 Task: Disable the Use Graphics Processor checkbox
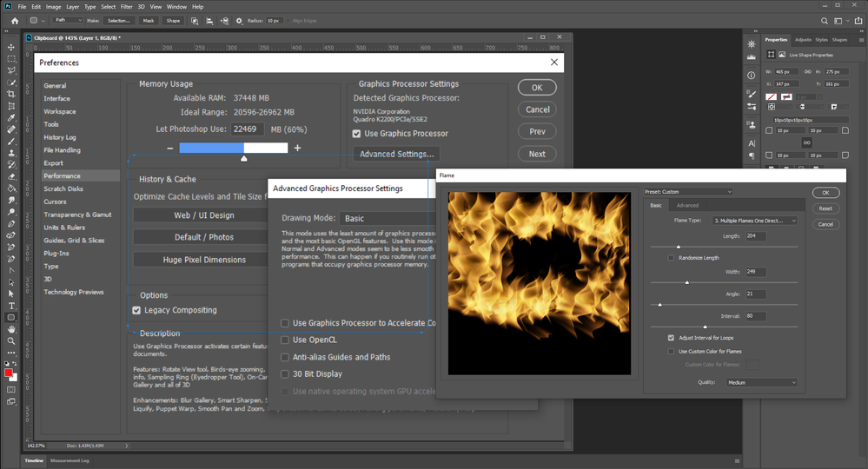(x=357, y=134)
